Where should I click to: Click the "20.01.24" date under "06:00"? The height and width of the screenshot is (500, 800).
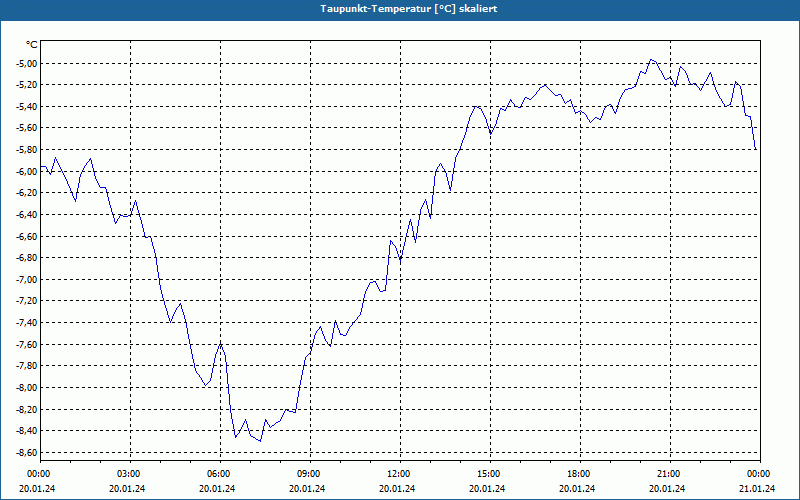click(217, 488)
